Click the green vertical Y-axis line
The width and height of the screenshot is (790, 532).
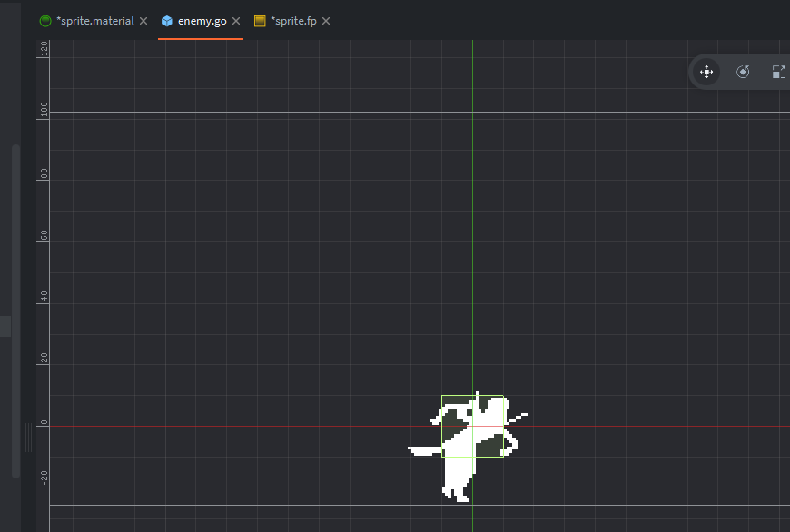click(x=472, y=227)
